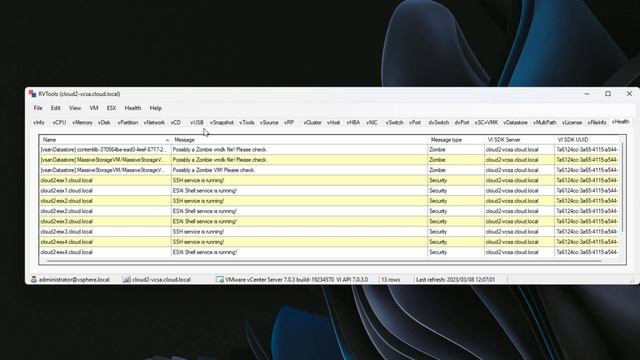Viewport: 640px width, 360px height.
Task: Select the contentlib vsanDatastore zombie vmdk row
Action: (x=330, y=150)
